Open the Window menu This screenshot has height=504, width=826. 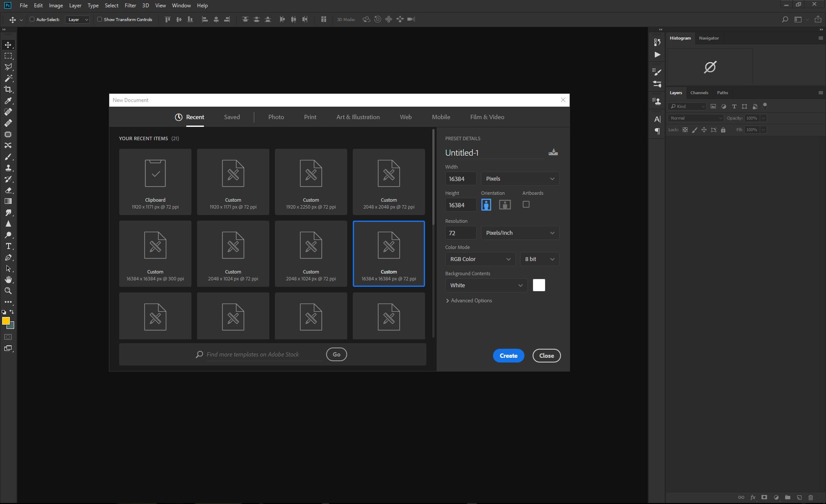[181, 6]
